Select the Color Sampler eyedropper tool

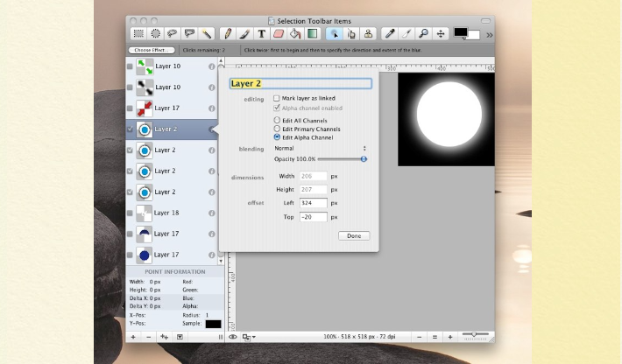click(390, 34)
